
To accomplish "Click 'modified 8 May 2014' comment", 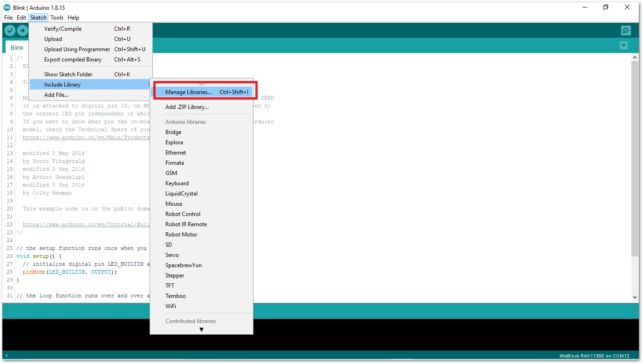I will point(54,153).
